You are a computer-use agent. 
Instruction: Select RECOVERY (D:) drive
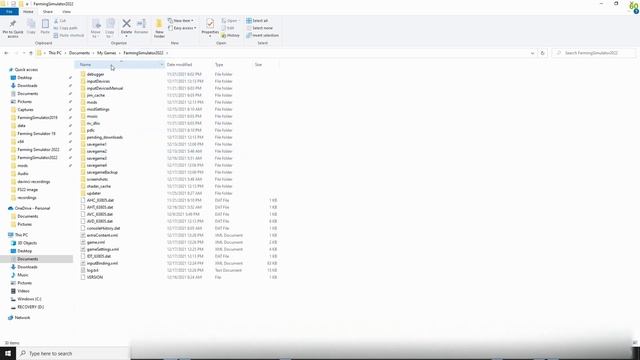click(30, 307)
